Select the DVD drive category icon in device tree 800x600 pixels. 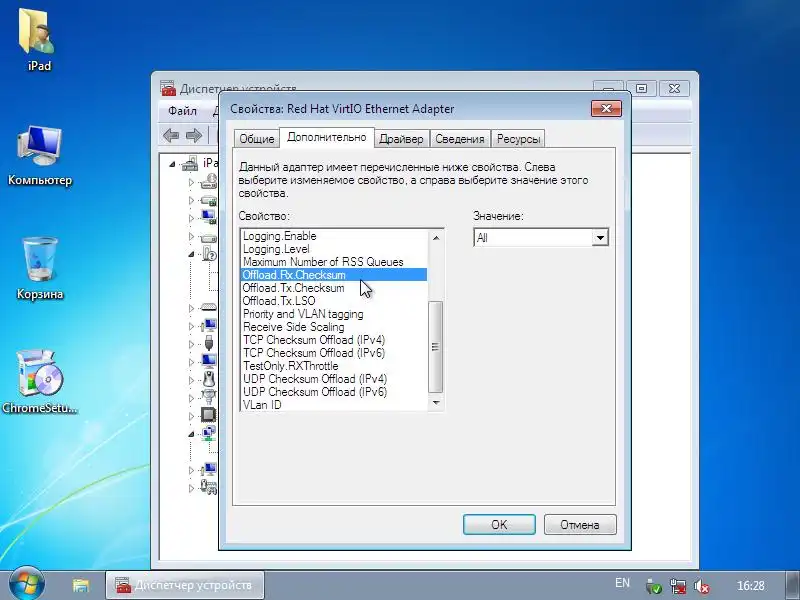209,182
